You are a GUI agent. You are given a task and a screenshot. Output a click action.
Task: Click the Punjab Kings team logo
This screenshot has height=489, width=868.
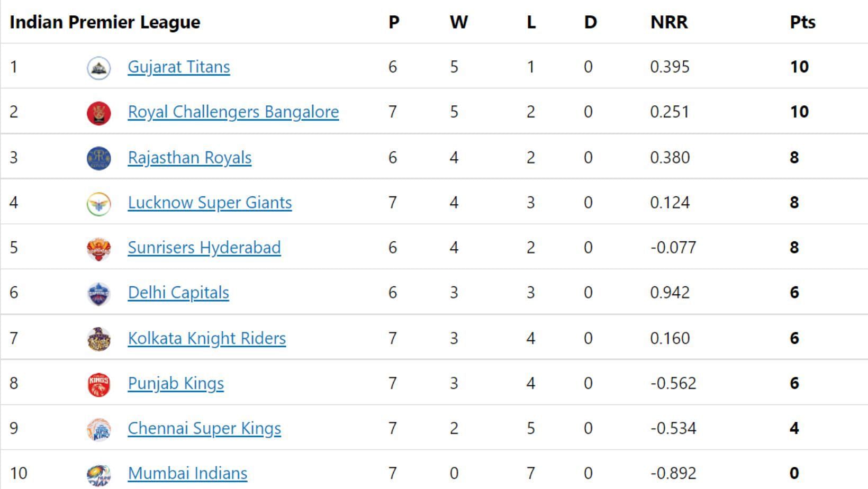click(99, 384)
